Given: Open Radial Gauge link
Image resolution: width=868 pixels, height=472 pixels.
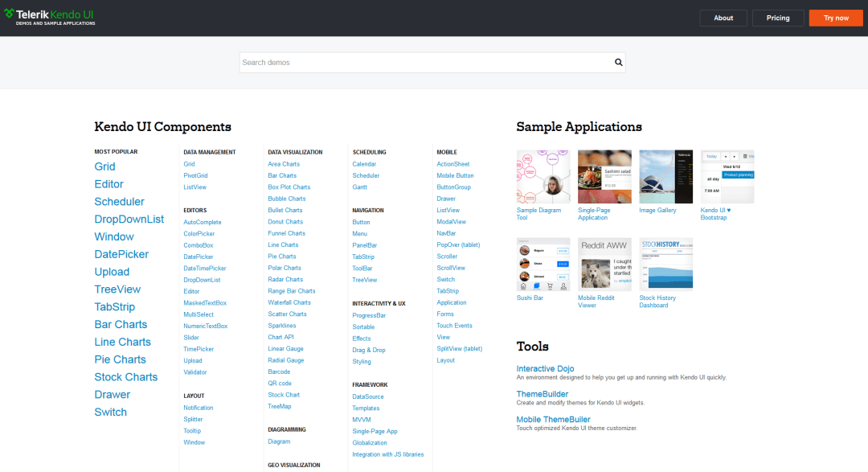Looking at the screenshot, I should coord(285,360).
